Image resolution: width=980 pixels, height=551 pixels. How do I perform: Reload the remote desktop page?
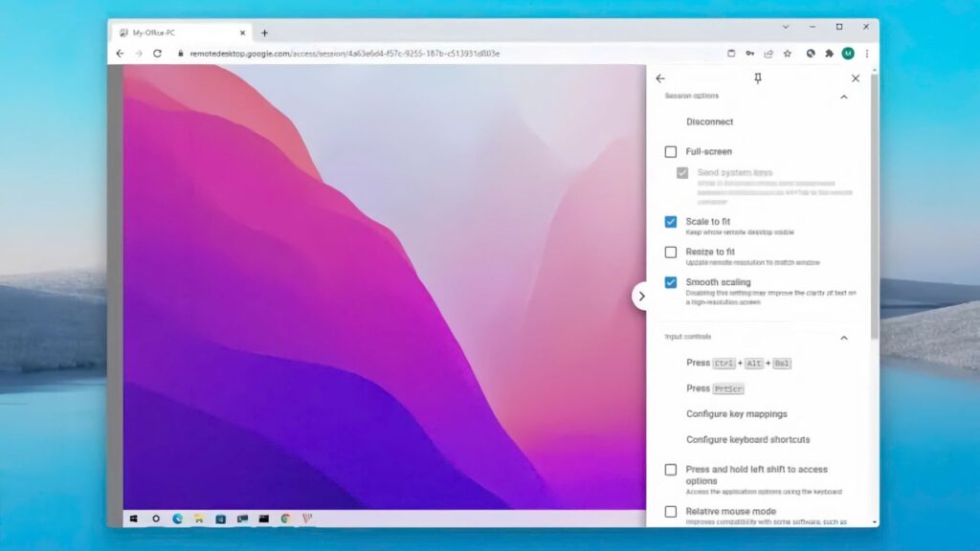point(158,54)
